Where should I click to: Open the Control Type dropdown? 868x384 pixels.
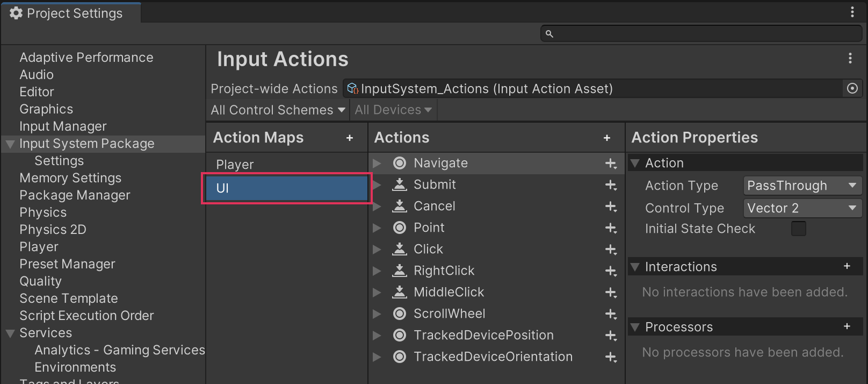tap(802, 208)
